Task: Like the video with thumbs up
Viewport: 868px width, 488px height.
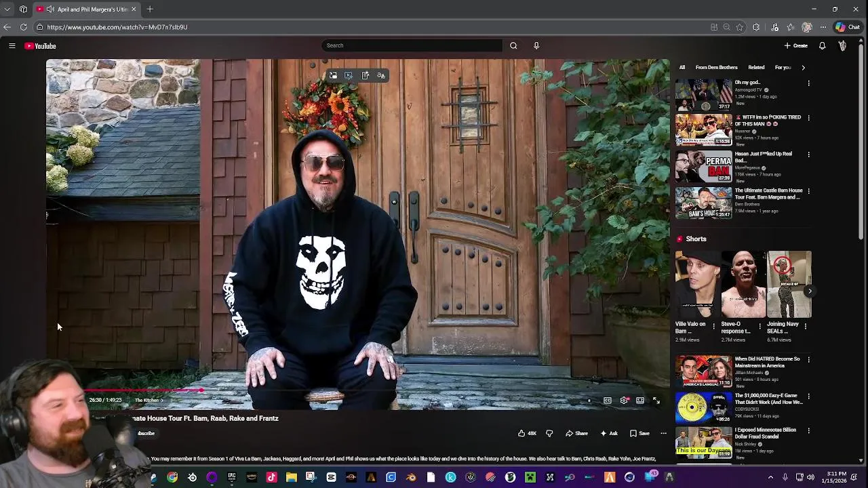Action: (527, 433)
